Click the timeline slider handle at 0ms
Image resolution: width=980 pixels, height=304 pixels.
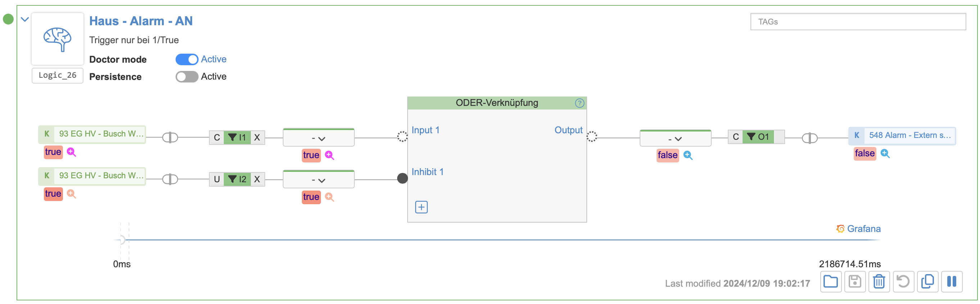(121, 240)
